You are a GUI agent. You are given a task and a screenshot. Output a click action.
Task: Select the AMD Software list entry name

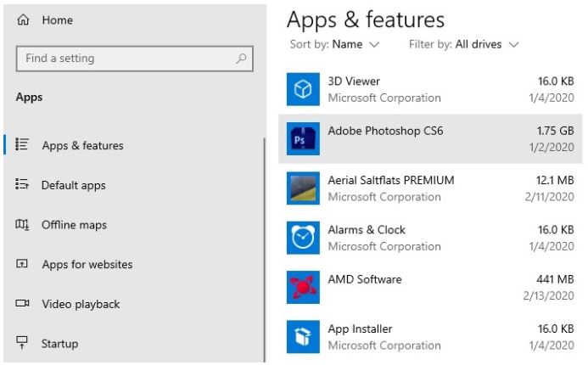(365, 279)
